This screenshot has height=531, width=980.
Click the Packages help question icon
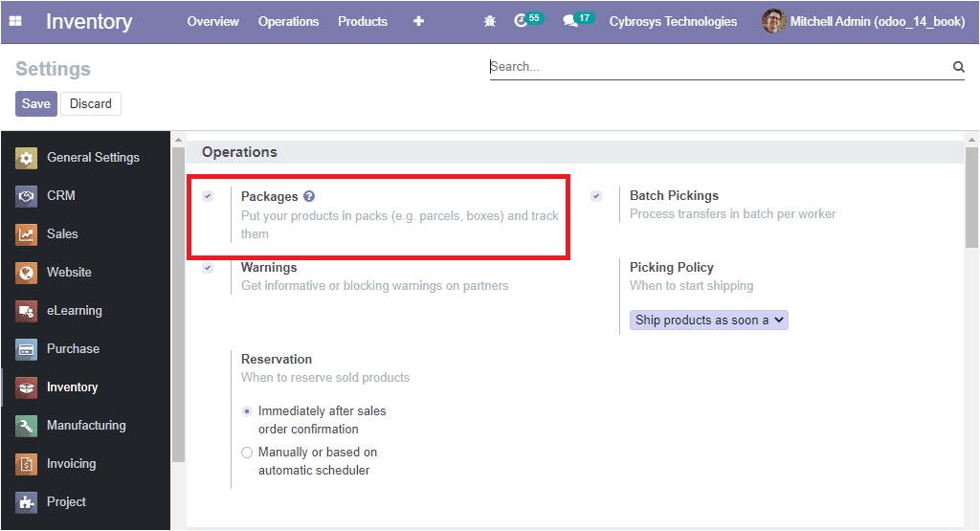309,196
